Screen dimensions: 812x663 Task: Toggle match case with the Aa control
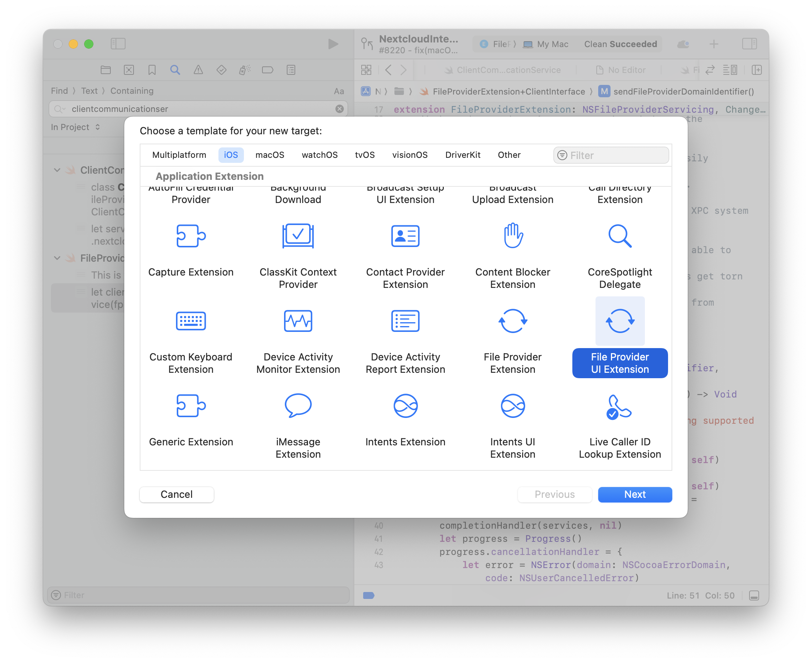(338, 91)
